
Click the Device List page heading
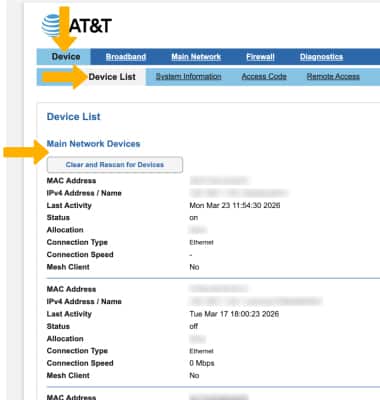[x=74, y=117]
